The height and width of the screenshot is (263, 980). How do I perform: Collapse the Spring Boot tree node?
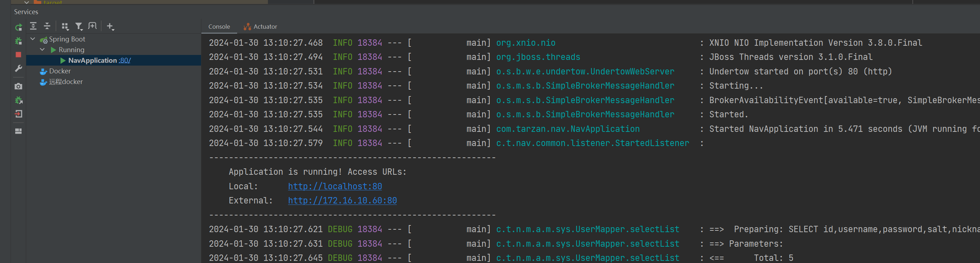click(33, 39)
